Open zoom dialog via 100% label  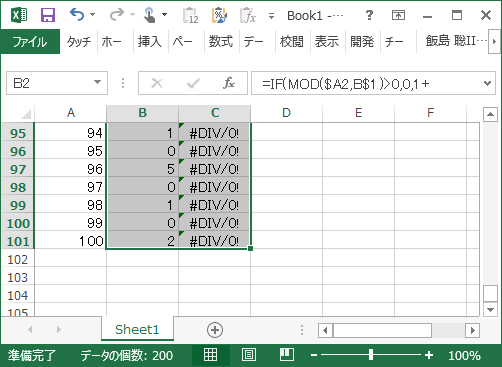pyautogui.click(x=464, y=356)
